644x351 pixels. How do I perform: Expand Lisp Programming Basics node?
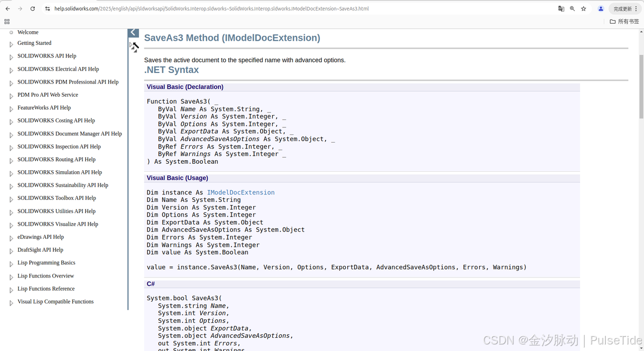click(11, 264)
